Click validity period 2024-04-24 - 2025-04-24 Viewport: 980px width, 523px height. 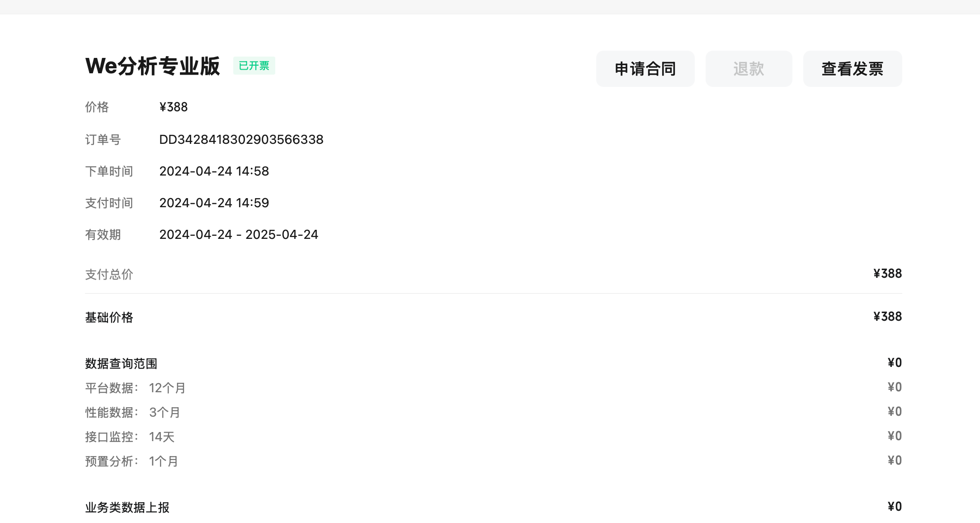(x=239, y=234)
